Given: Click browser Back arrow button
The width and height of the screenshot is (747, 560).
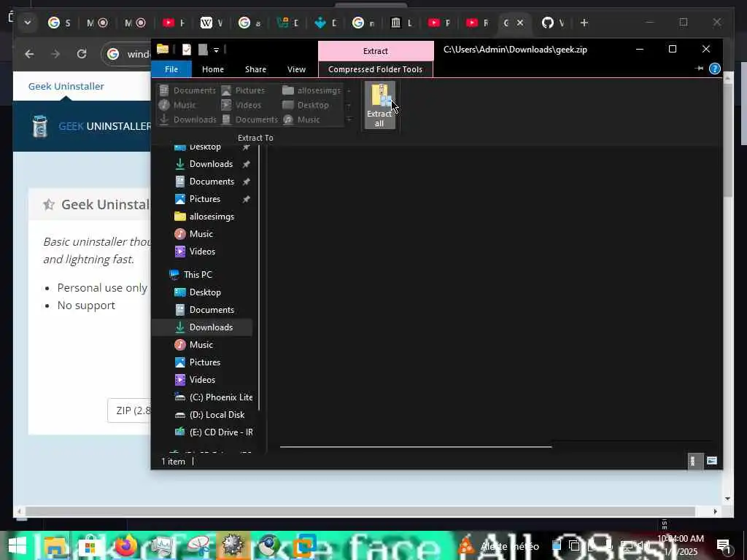Looking at the screenshot, I should [x=29, y=54].
